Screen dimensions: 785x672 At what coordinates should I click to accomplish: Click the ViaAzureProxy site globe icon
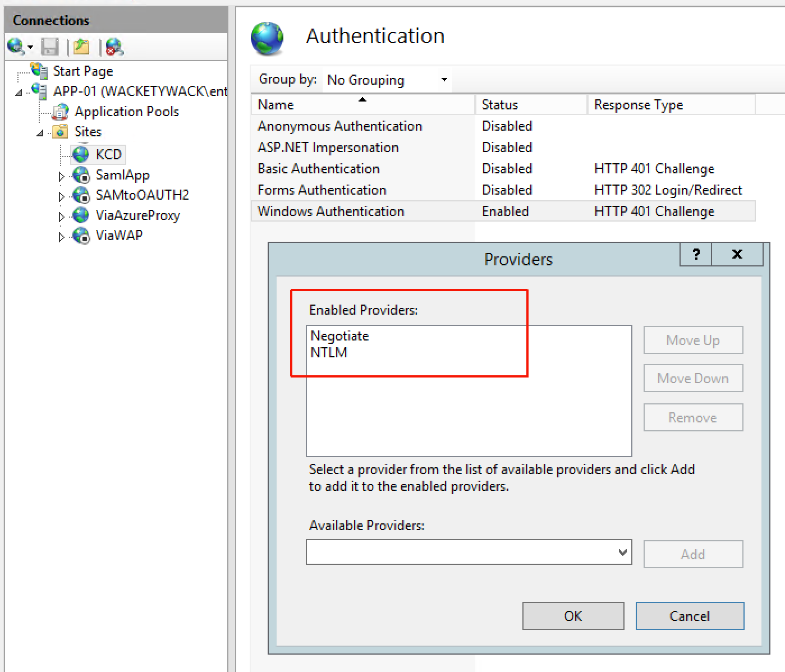coord(81,215)
